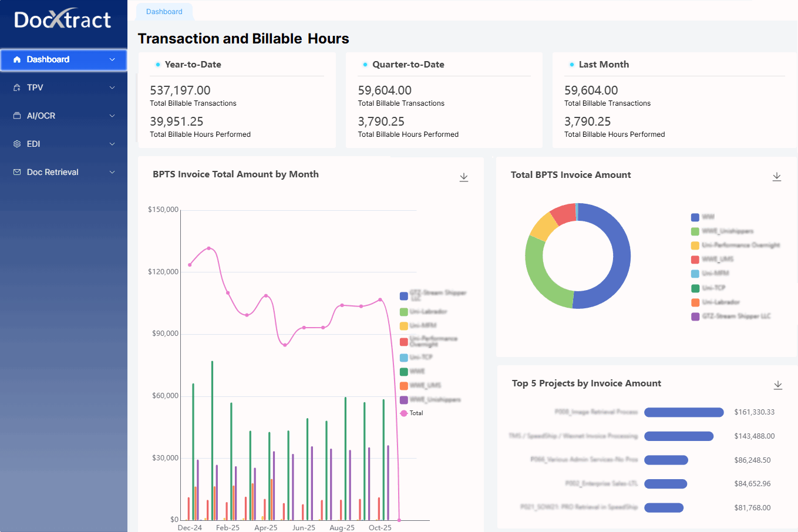
Task: Click the Doc Retrieval envelope icon
Action: tap(17, 172)
